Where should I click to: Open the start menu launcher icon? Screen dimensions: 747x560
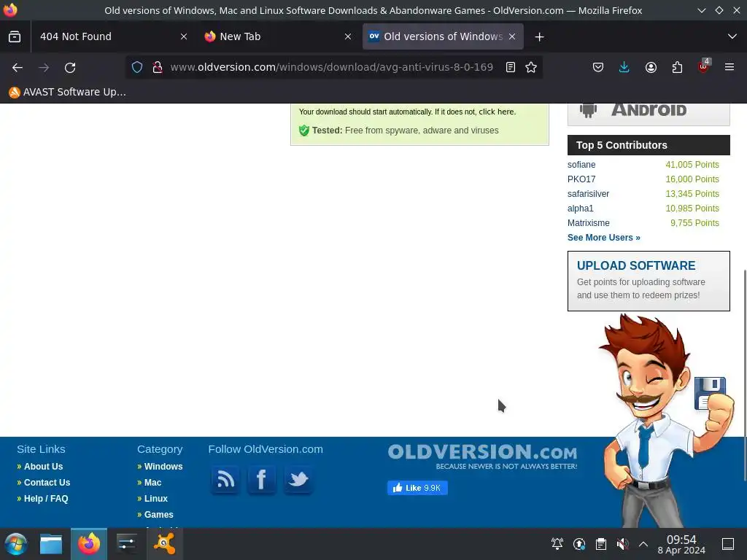(x=16, y=544)
